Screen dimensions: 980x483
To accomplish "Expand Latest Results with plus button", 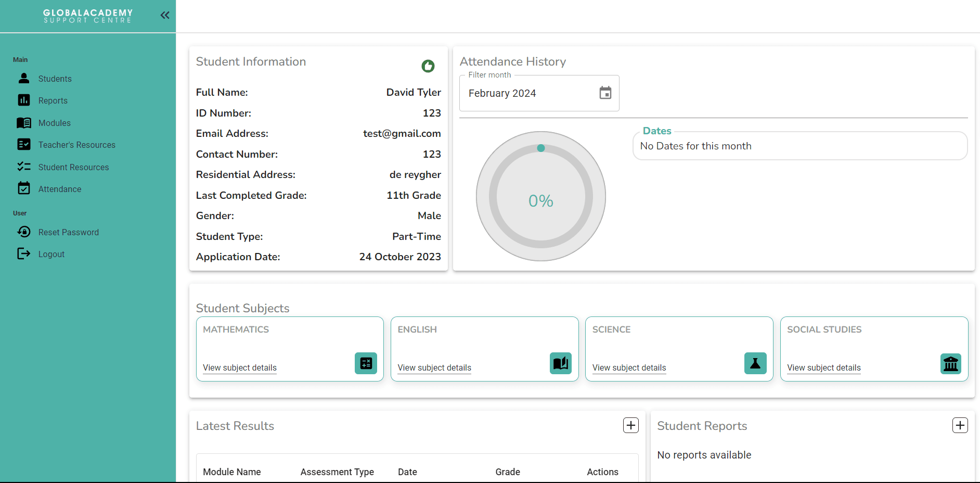I will 631,425.
